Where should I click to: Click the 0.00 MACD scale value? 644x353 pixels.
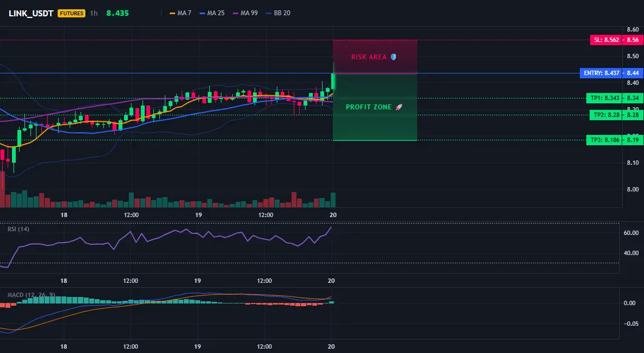pyautogui.click(x=630, y=303)
